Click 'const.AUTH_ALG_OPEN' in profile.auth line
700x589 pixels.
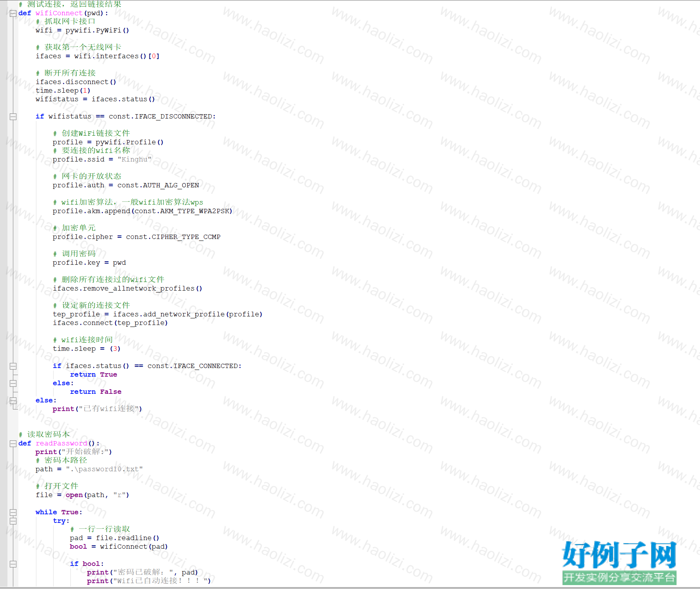[x=158, y=185]
